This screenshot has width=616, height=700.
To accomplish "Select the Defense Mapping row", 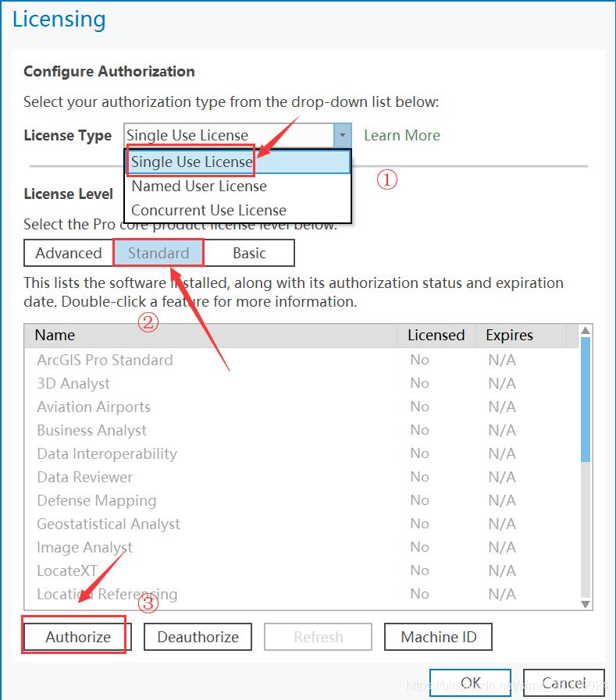I will (x=302, y=500).
